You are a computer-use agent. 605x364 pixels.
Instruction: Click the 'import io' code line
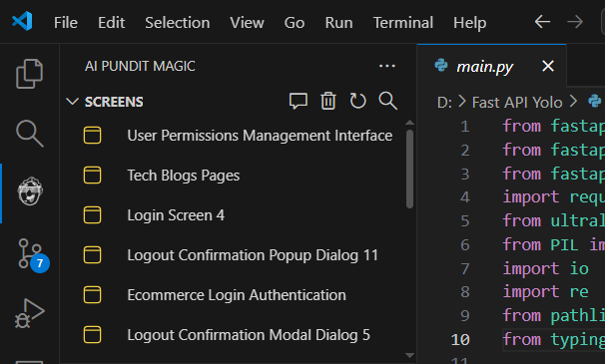click(x=545, y=268)
